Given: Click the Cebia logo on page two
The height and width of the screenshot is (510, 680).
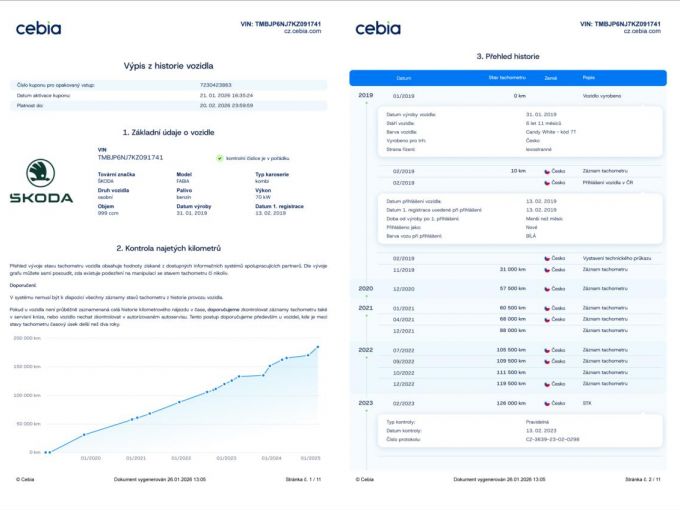Looking at the screenshot, I should (377, 28).
